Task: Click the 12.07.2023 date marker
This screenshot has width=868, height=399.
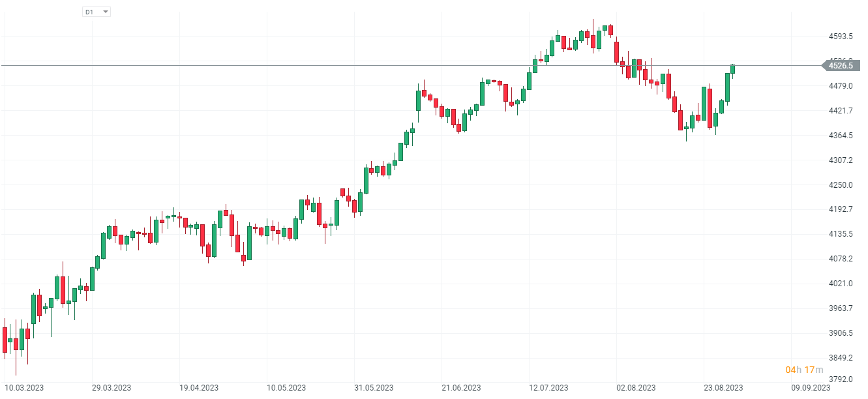Action: click(x=548, y=387)
